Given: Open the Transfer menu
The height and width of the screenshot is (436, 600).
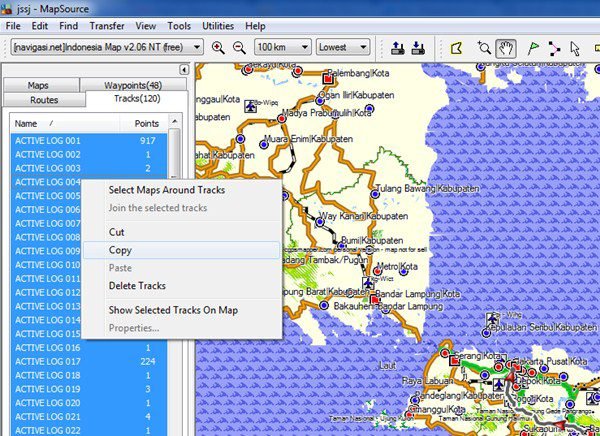Looking at the screenshot, I should [x=107, y=25].
